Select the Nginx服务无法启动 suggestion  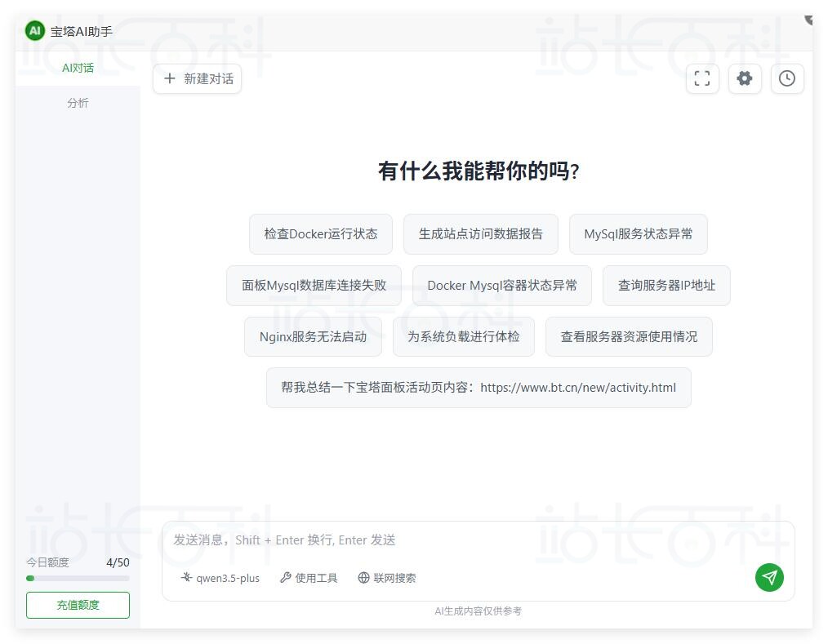[x=313, y=337]
